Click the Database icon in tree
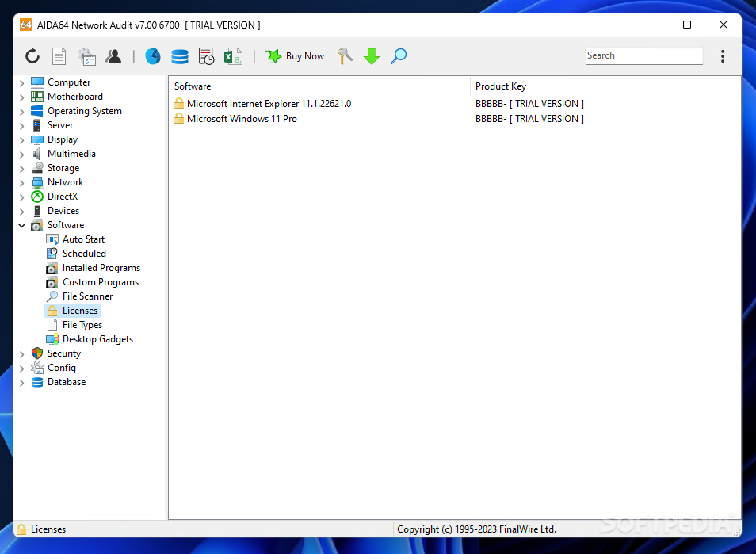 point(37,382)
